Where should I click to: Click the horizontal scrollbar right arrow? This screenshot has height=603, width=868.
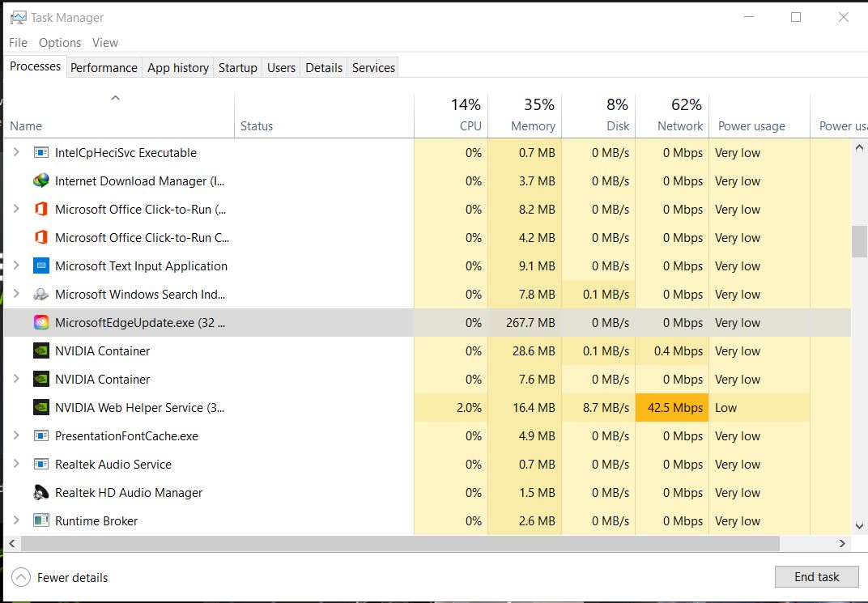(x=842, y=544)
